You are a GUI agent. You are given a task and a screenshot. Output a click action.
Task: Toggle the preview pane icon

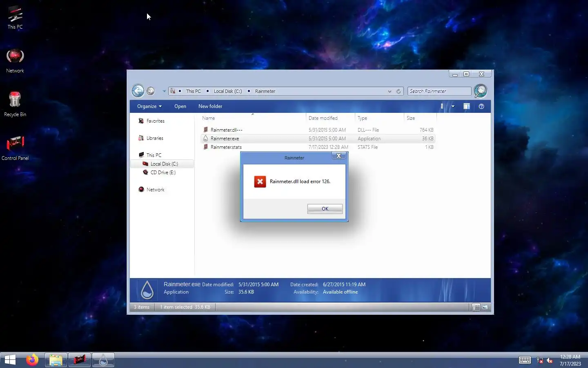466,106
